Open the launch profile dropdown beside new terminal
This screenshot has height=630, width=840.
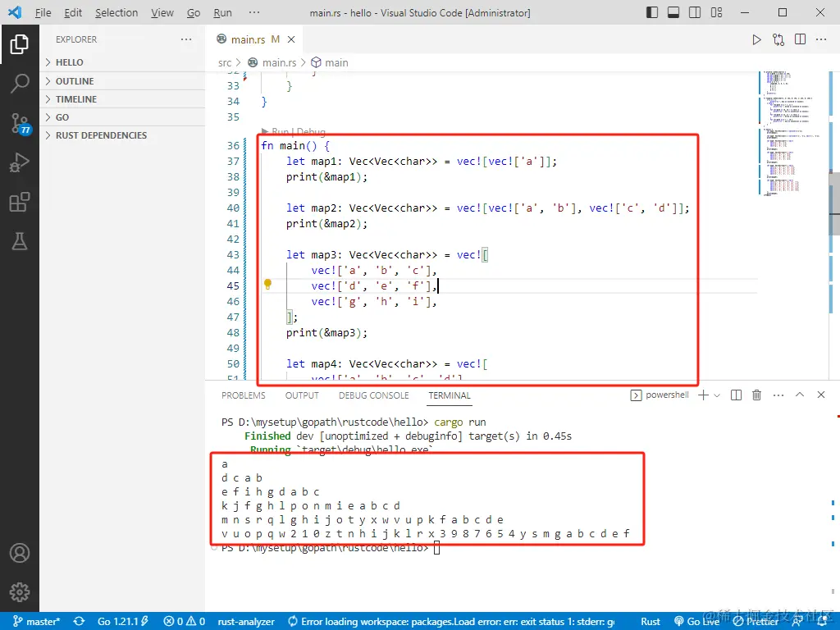tap(717, 395)
